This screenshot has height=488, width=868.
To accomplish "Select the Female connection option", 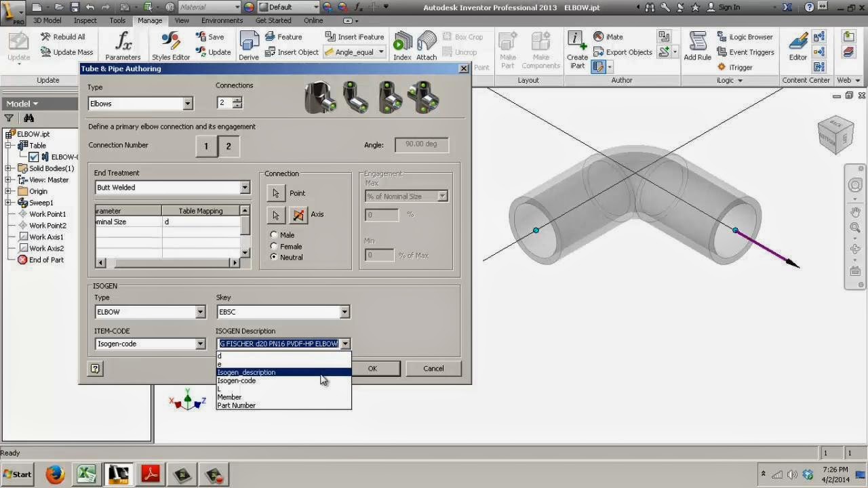I will pyautogui.click(x=274, y=247).
